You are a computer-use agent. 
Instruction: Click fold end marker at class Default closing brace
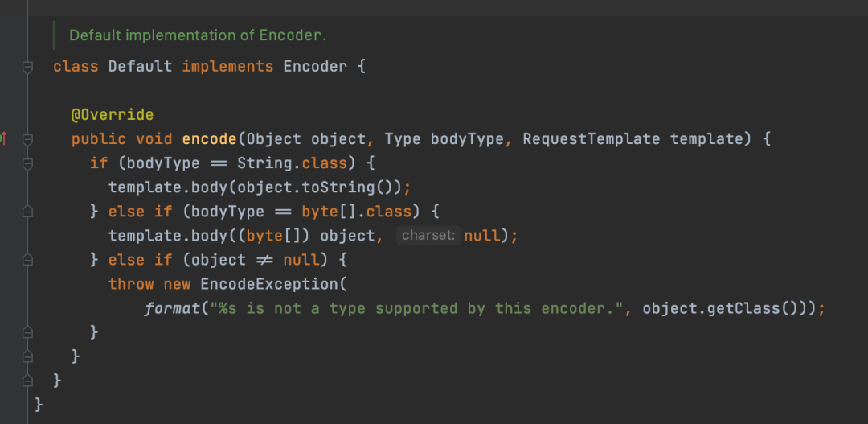point(27,381)
